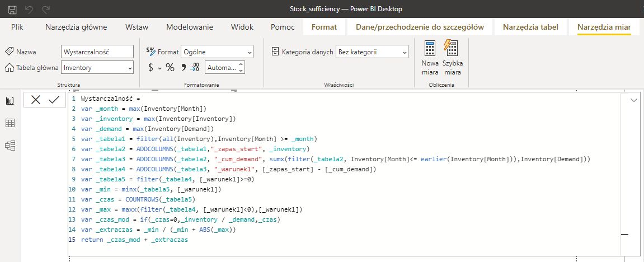644x262 pixels.
Task: Open the Wstaw tab
Action: (137, 27)
